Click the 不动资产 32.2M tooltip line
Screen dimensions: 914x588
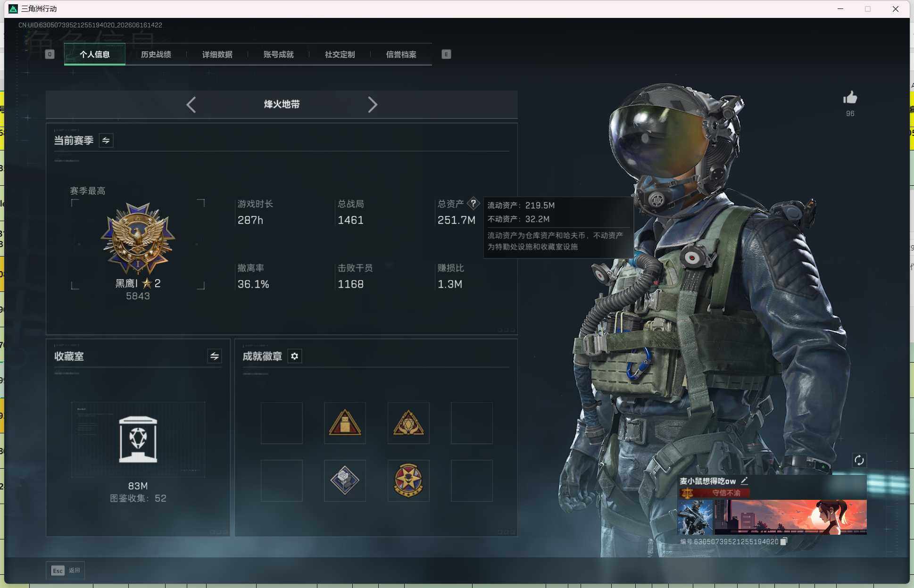click(x=518, y=219)
